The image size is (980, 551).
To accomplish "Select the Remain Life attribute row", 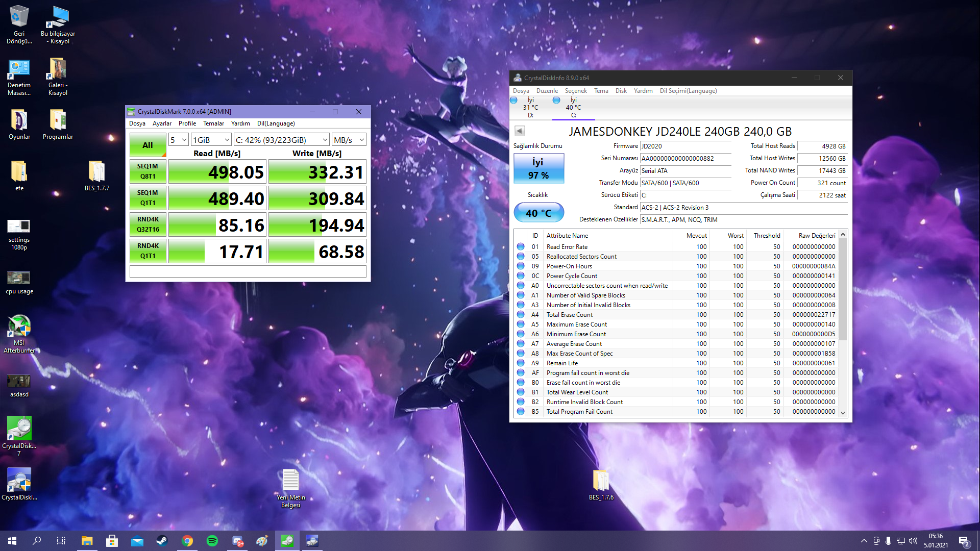I will [676, 363].
